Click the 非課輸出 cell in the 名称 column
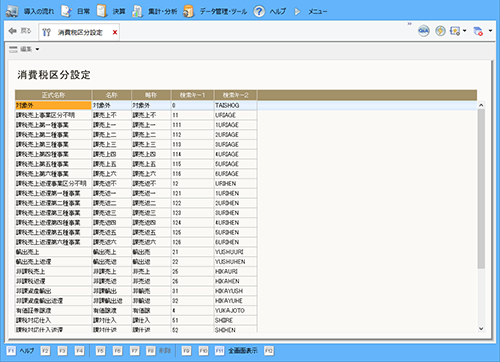This screenshot has height=362, width=500. tap(112, 291)
